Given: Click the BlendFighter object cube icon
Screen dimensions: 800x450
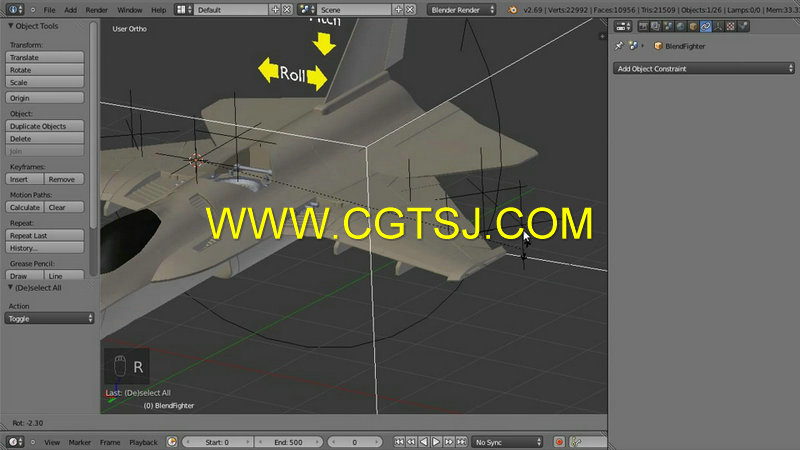Looking at the screenshot, I should (x=658, y=46).
